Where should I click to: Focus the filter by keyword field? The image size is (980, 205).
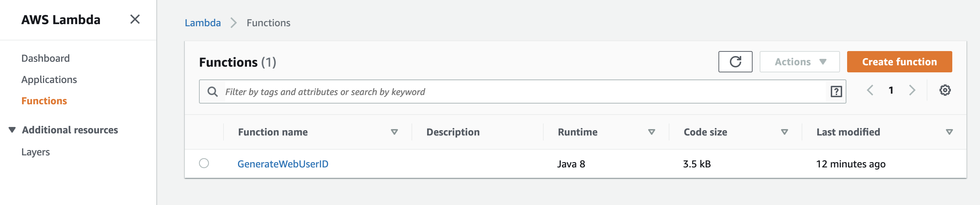522,92
